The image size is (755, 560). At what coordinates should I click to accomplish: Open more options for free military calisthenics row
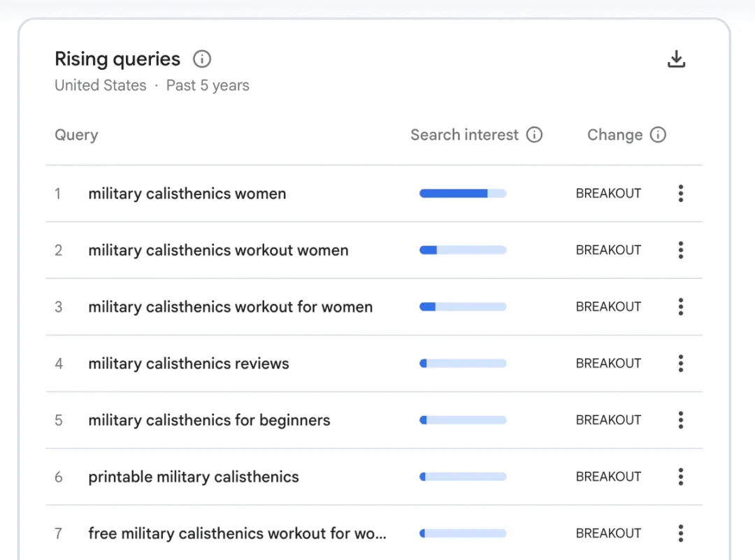pyautogui.click(x=680, y=533)
